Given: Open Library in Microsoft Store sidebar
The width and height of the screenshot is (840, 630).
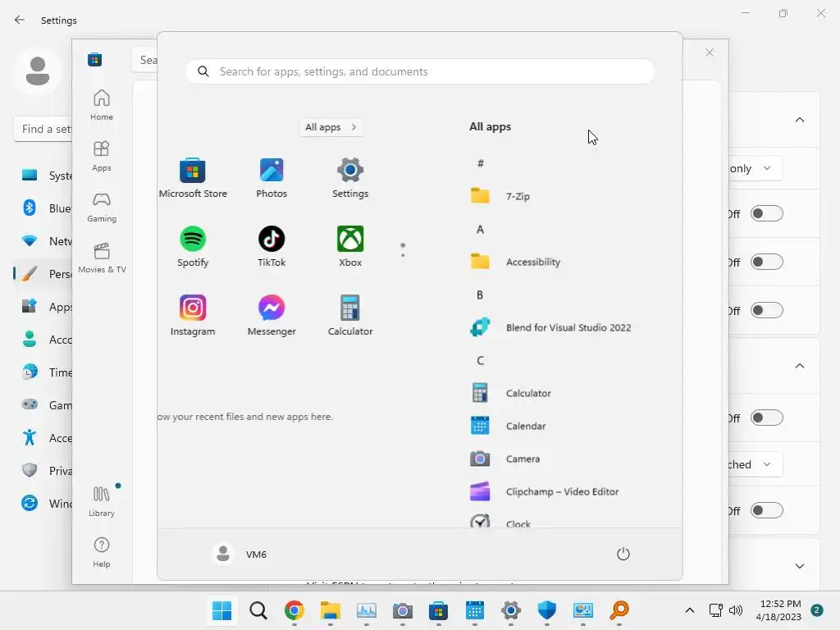Looking at the screenshot, I should click(x=102, y=501).
